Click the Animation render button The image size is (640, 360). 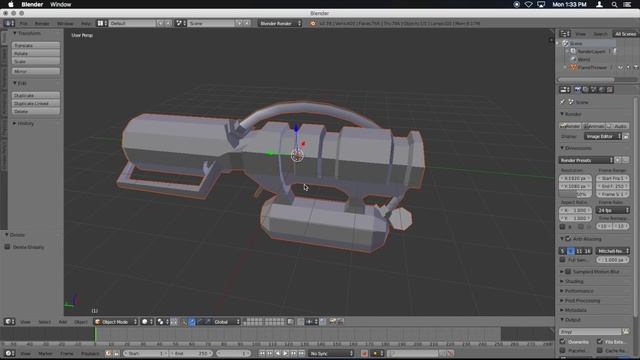click(x=594, y=126)
